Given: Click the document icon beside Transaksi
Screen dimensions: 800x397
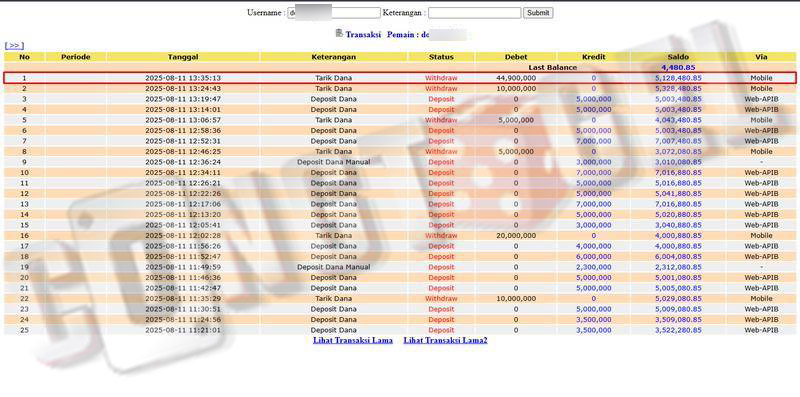Looking at the screenshot, I should point(339,34).
